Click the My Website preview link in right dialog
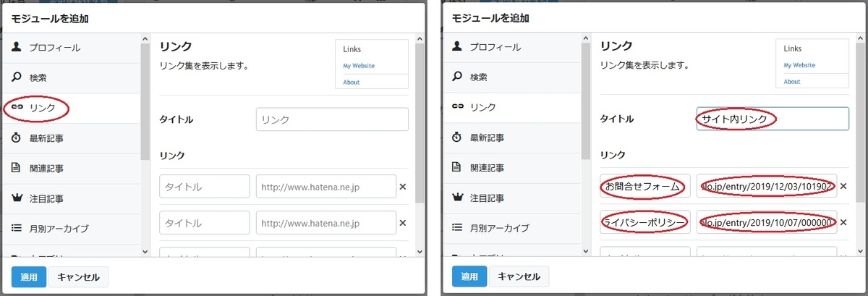This screenshot has width=868, height=296. point(799,65)
